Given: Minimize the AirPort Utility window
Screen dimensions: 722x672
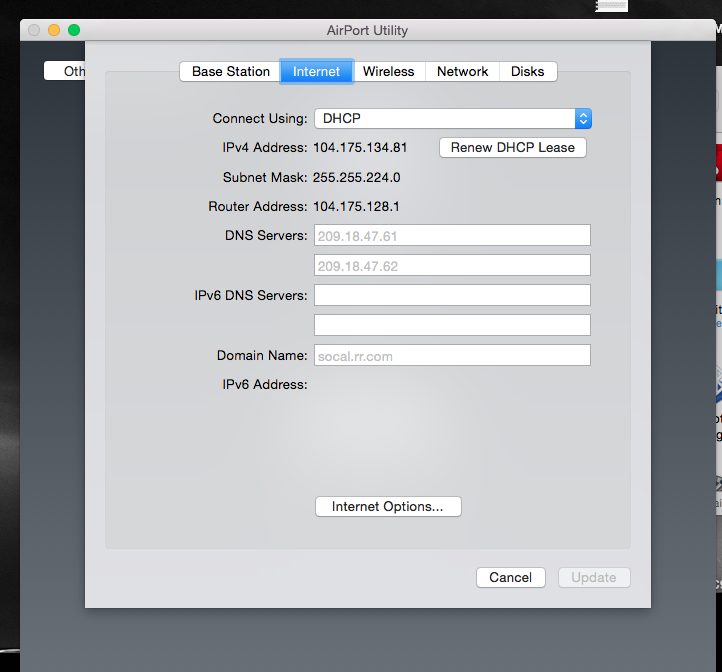Looking at the screenshot, I should coord(54,30).
